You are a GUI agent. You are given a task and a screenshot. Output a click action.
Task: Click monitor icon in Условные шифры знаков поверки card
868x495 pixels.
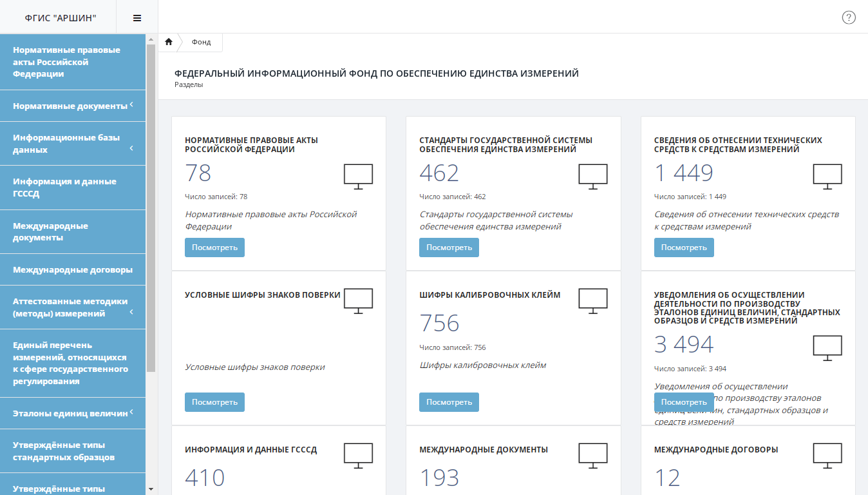click(x=358, y=301)
